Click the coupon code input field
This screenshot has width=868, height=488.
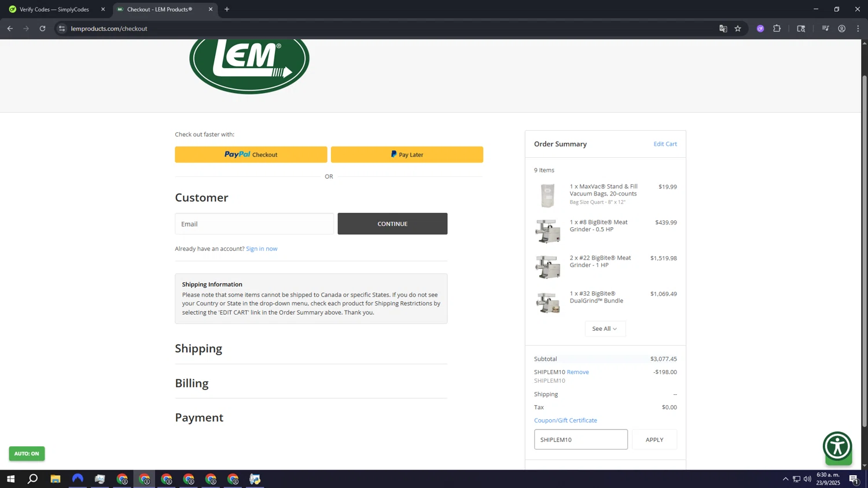pyautogui.click(x=580, y=439)
